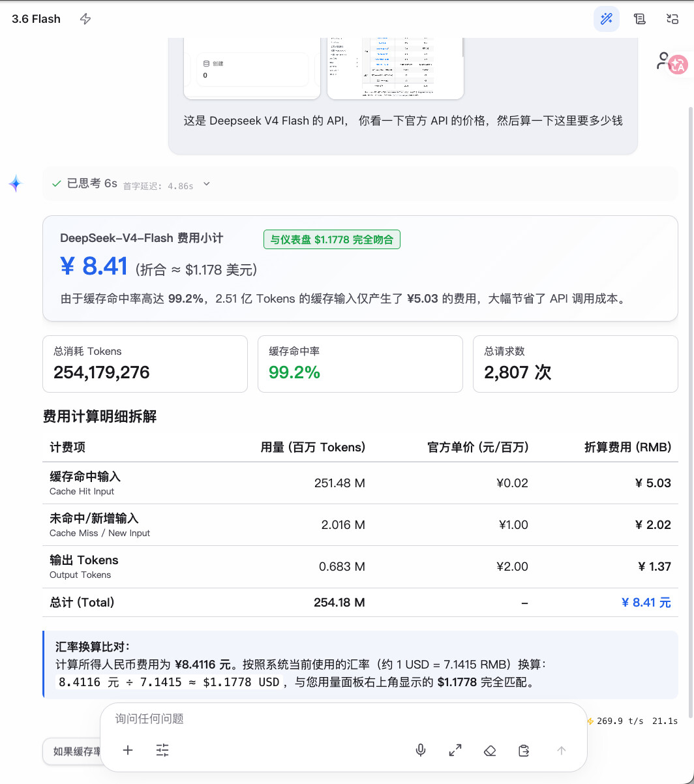694x784 pixels.
Task: Select the 输出 Tokens row label
Action: tap(84, 560)
